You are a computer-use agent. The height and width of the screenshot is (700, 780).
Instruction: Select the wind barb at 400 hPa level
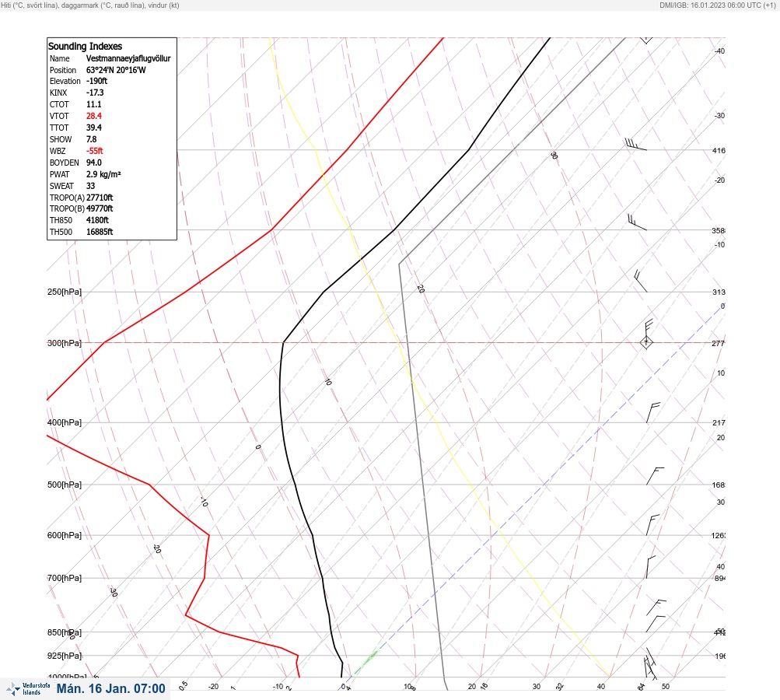653,412
